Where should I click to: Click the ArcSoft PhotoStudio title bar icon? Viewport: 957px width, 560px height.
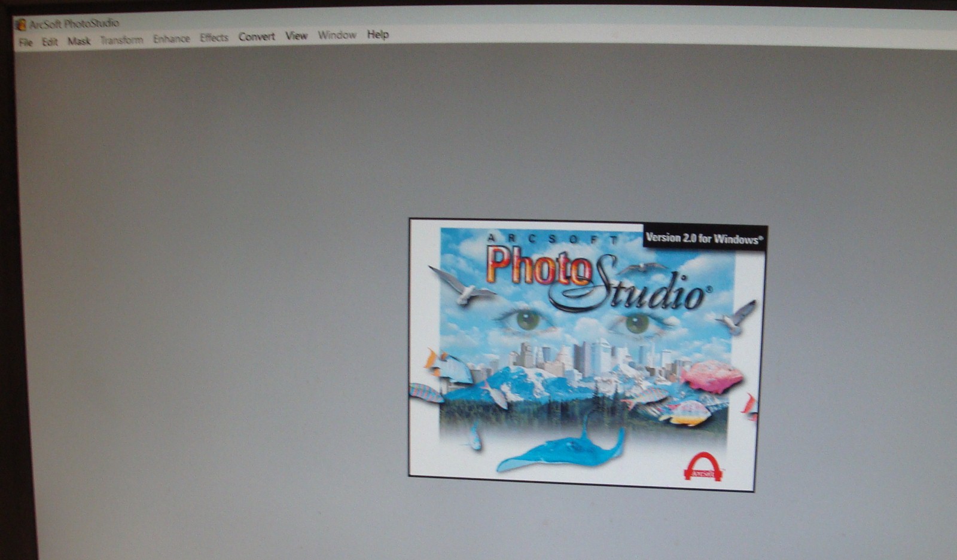pos(21,25)
